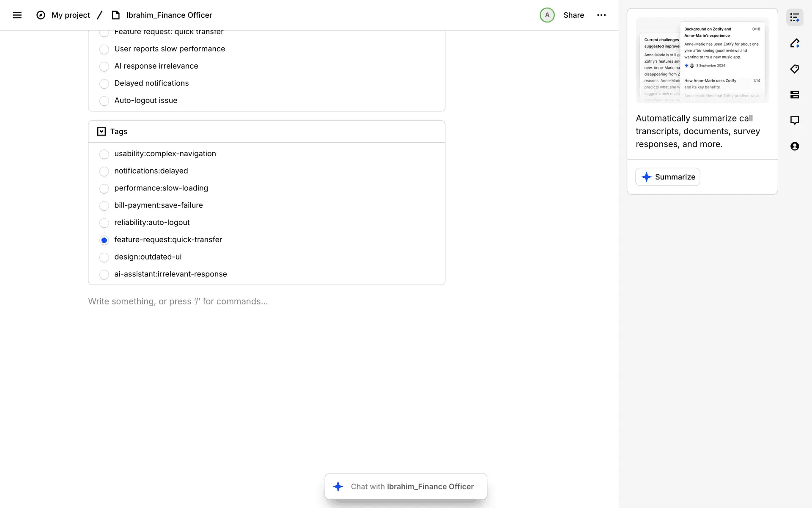Open the comments icon in right sidebar
The width and height of the screenshot is (812, 508).
[x=795, y=121]
